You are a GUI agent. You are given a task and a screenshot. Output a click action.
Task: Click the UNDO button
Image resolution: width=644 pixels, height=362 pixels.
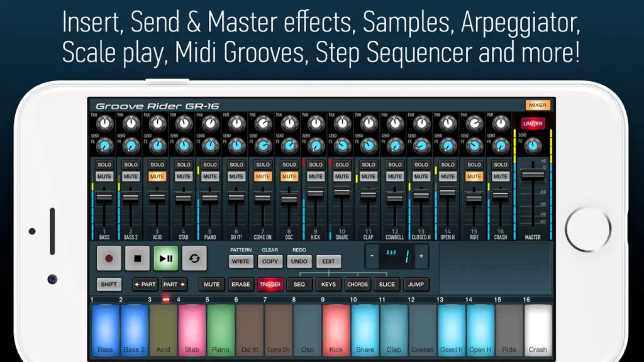tap(299, 261)
